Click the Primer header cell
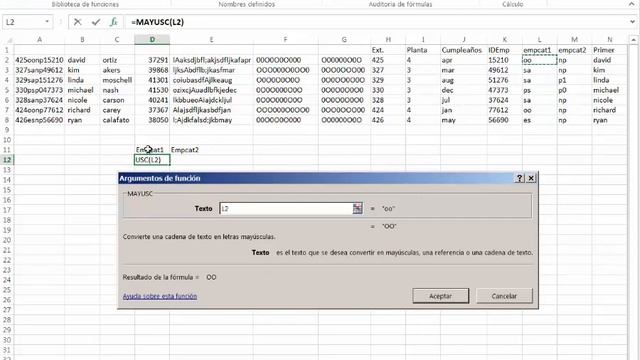 click(609, 50)
